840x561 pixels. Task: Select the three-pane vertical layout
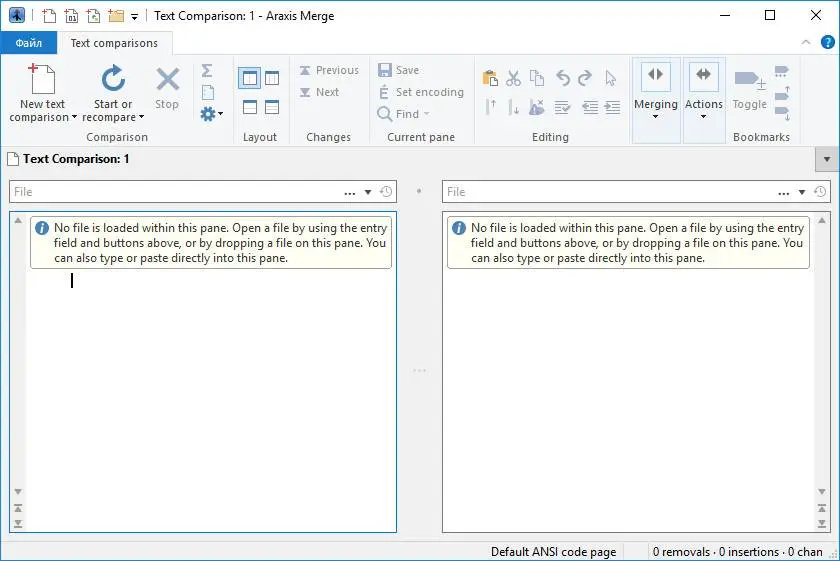(x=272, y=78)
